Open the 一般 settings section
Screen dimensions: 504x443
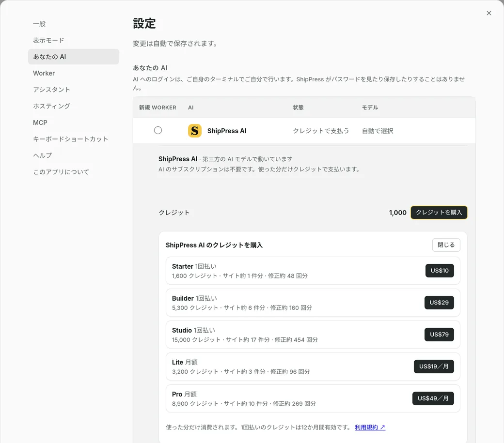73,24
